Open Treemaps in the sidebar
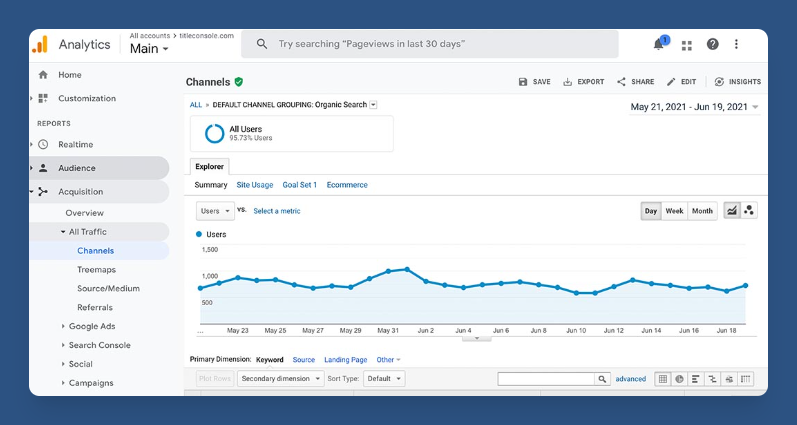This screenshot has width=797, height=425. pos(97,270)
